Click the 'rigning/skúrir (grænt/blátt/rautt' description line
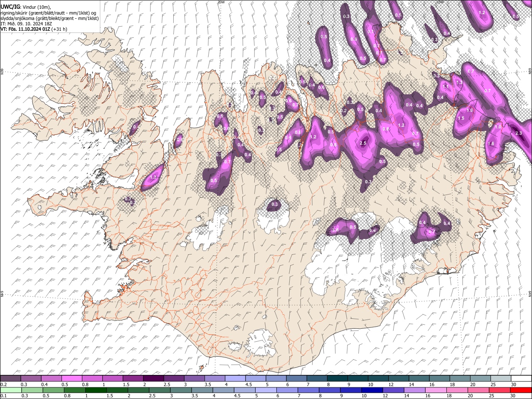The height and width of the screenshot is (399, 532). coord(49,13)
